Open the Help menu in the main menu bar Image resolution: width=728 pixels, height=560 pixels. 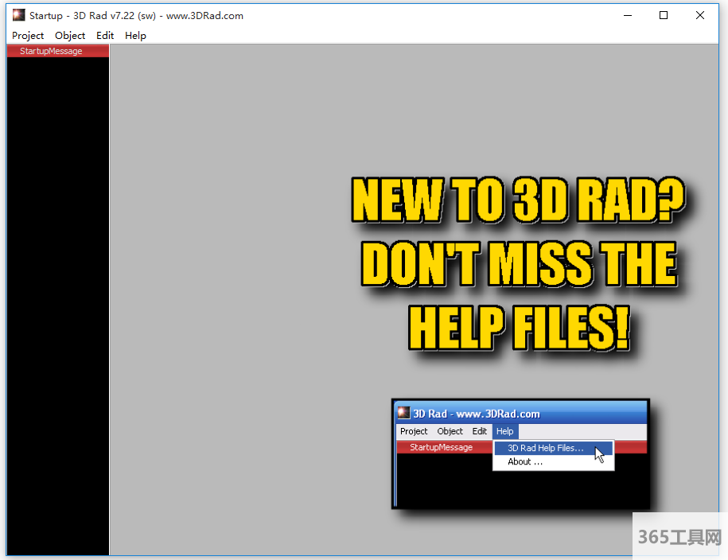coord(135,35)
